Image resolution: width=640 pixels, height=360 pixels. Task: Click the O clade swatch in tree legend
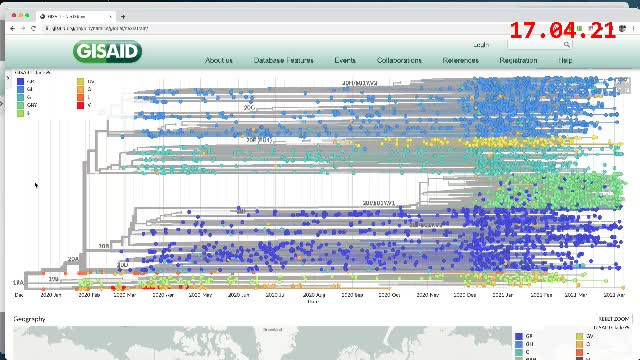click(80, 89)
